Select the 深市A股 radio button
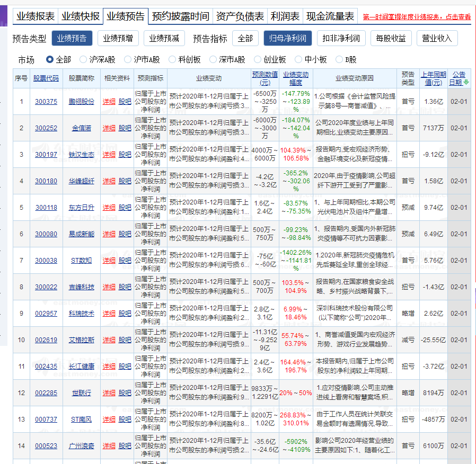476x464 pixels. tap(213, 59)
